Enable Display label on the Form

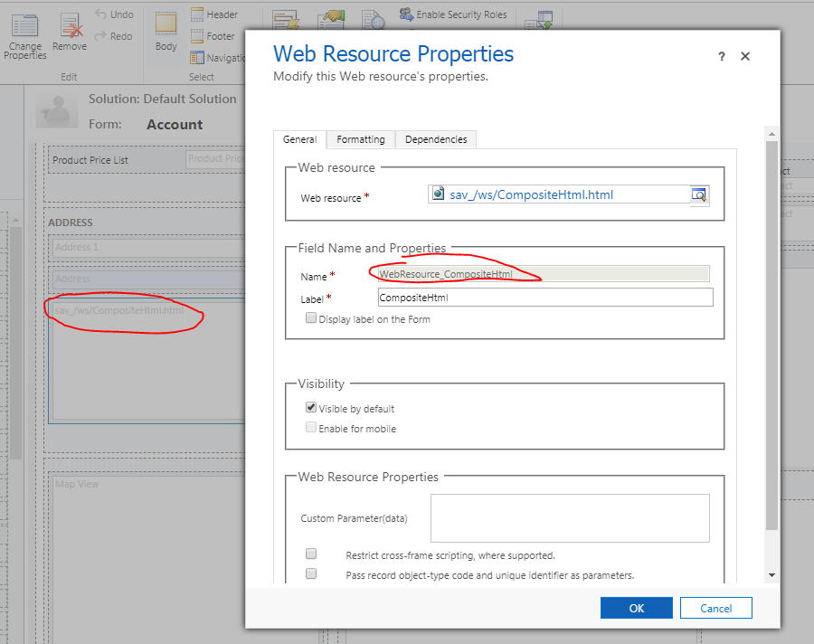point(311,317)
